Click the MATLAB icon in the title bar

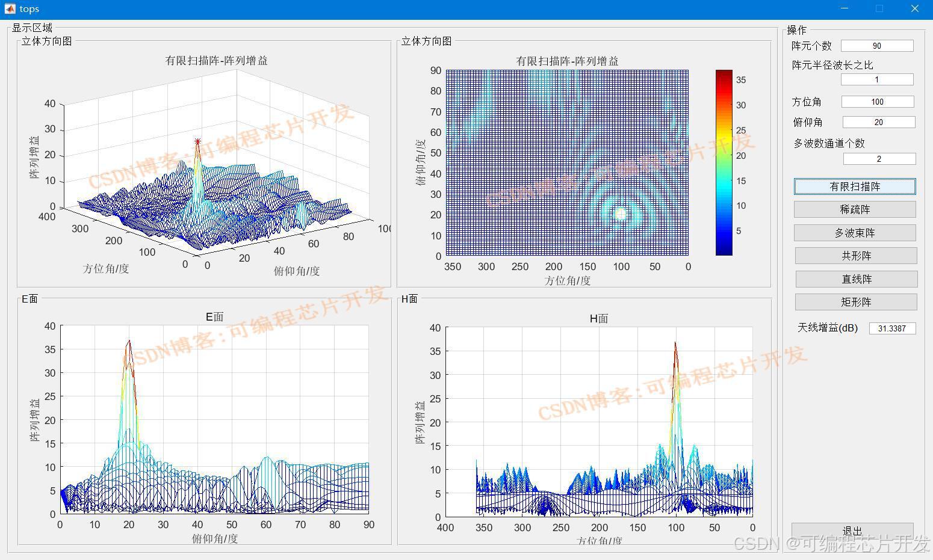coord(10,9)
